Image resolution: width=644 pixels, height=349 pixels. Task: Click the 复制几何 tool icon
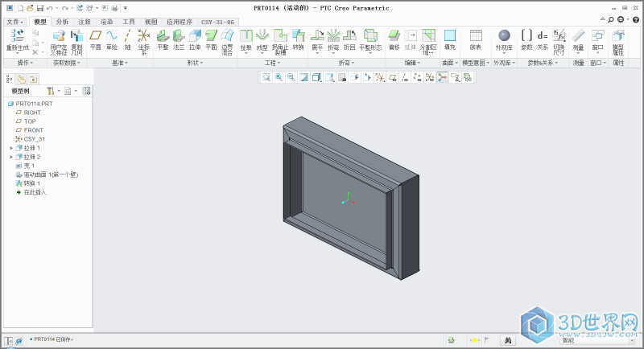tap(76, 36)
